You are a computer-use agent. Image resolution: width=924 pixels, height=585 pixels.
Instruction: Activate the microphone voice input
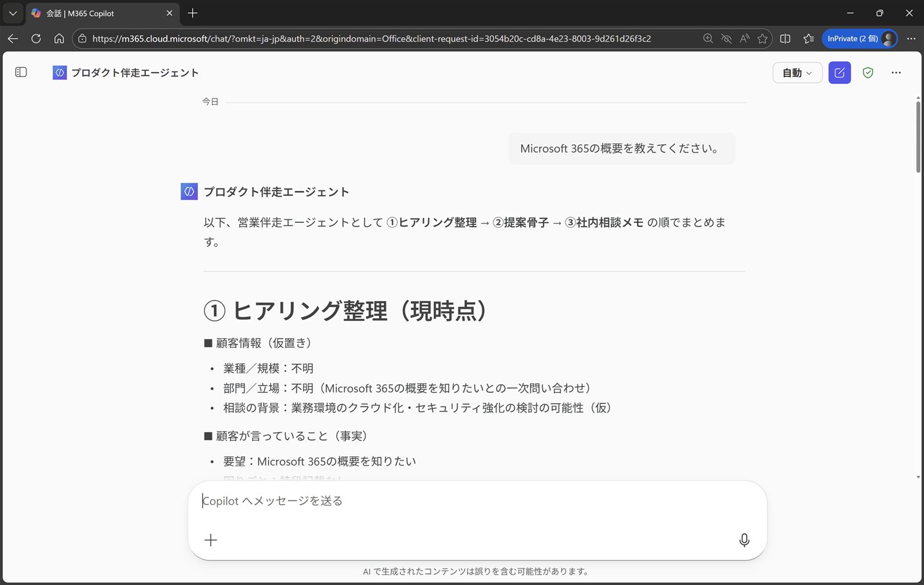744,540
